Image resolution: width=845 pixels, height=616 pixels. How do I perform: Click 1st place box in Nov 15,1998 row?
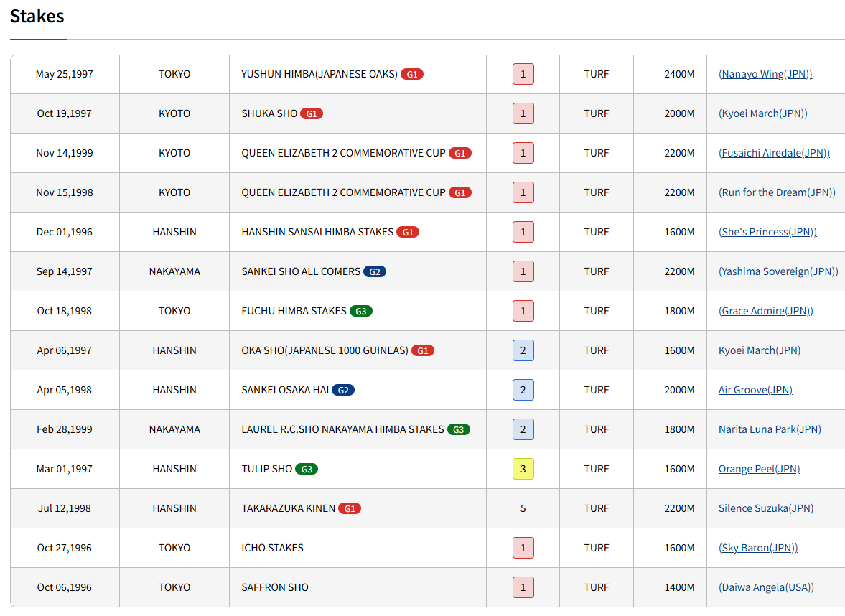[523, 192]
